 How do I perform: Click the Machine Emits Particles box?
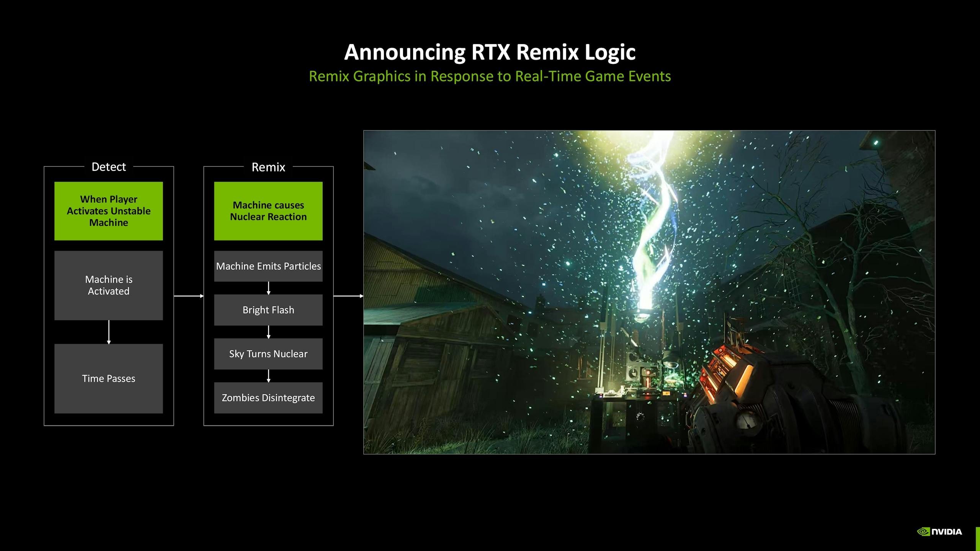pos(268,266)
